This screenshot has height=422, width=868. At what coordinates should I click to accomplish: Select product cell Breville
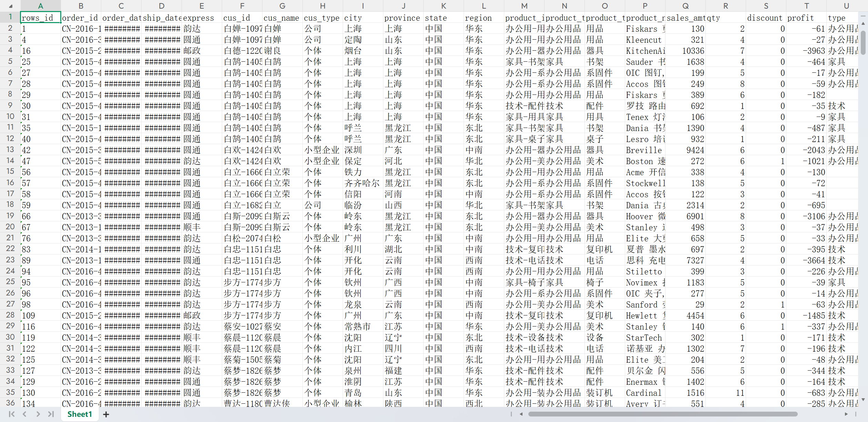(645, 150)
